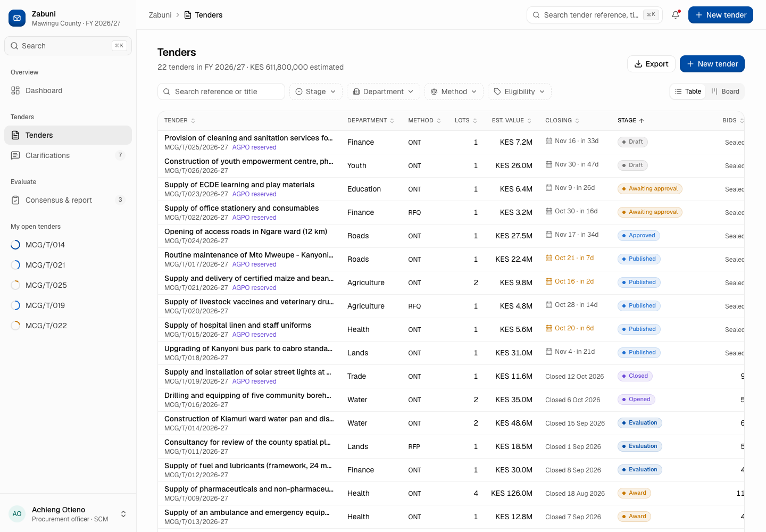Image resolution: width=766 pixels, height=532 pixels.
Task: Click the AO user avatar
Action: tap(17, 514)
